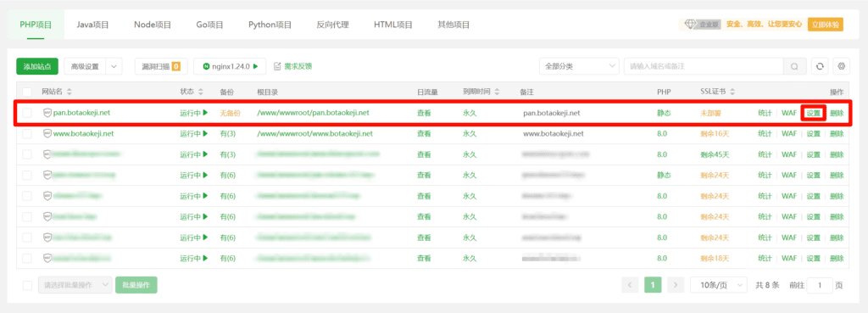Check the pan.botaokeji.net row checkbox
The width and height of the screenshot is (868, 313).
27,113
